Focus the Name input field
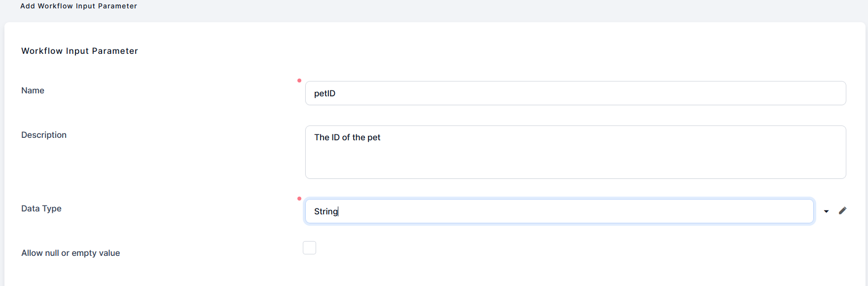This screenshot has width=868, height=286. [575, 93]
